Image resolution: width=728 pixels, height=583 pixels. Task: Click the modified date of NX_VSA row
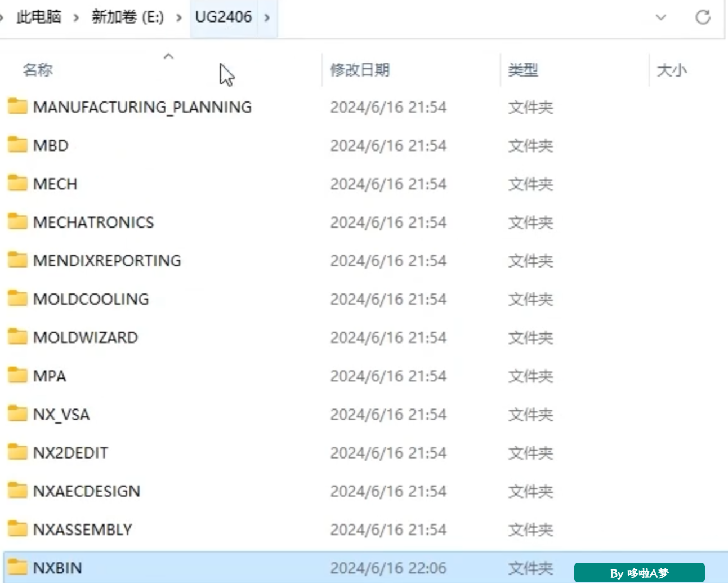pyautogui.click(x=388, y=415)
